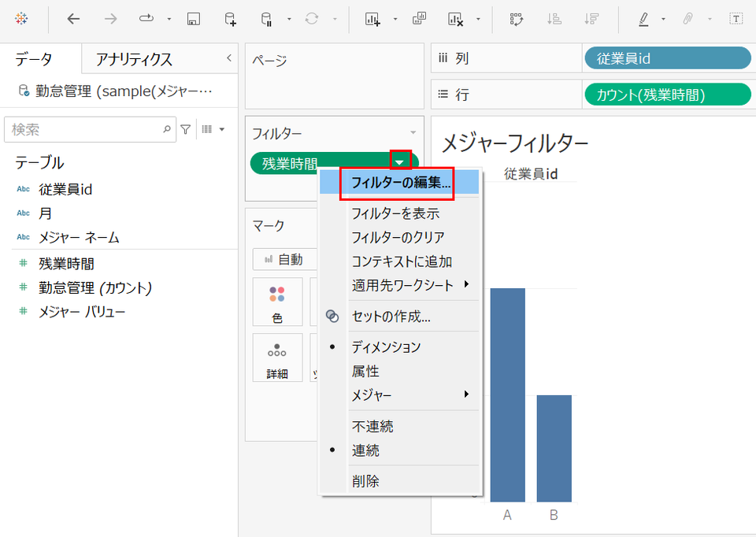Choose コンテキストに追加 from the context menu
The width and height of the screenshot is (756, 537).
tap(400, 261)
